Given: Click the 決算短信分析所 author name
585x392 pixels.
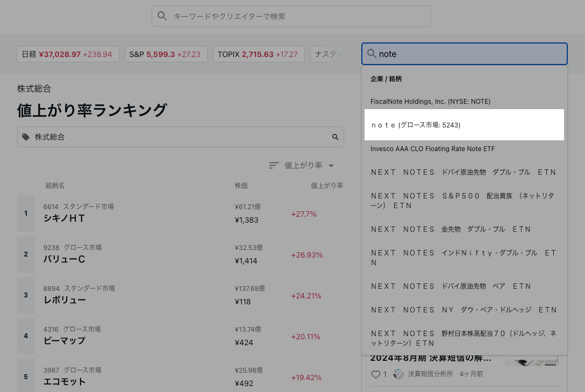Looking at the screenshot, I should click(x=430, y=374).
